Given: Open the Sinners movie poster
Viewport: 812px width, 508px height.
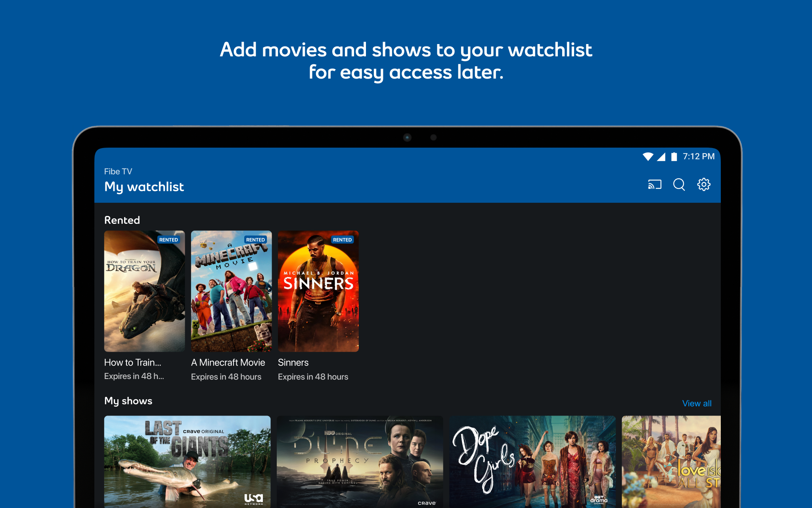Looking at the screenshot, I should point(318,291).
